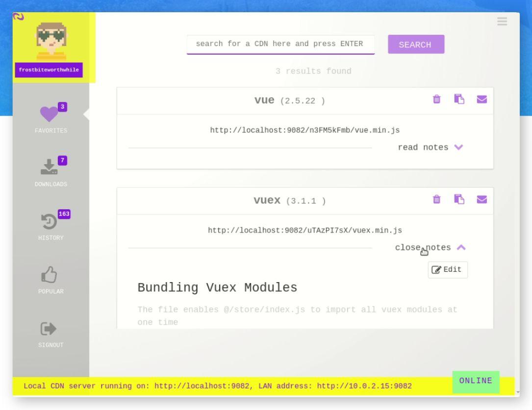The image size is (532, 410).
Task: Email the vue entry via envelope icon
Action: [482, 99]
